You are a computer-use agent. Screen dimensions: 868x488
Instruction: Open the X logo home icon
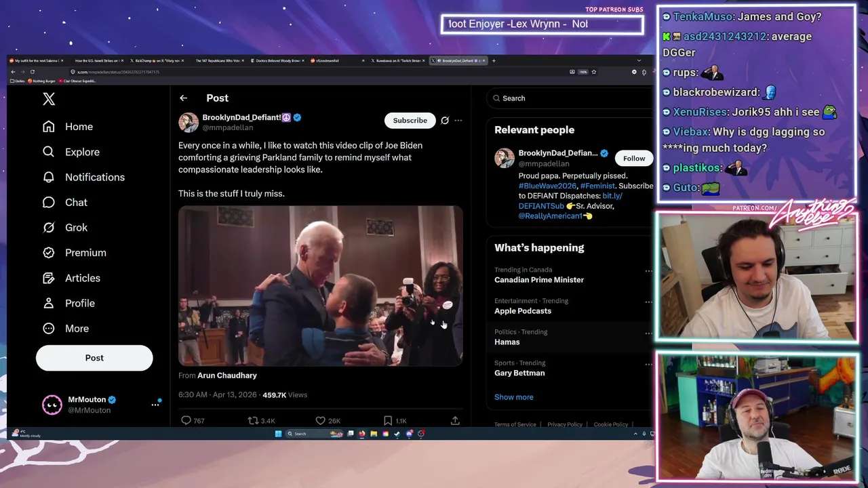tap(49, 99)
